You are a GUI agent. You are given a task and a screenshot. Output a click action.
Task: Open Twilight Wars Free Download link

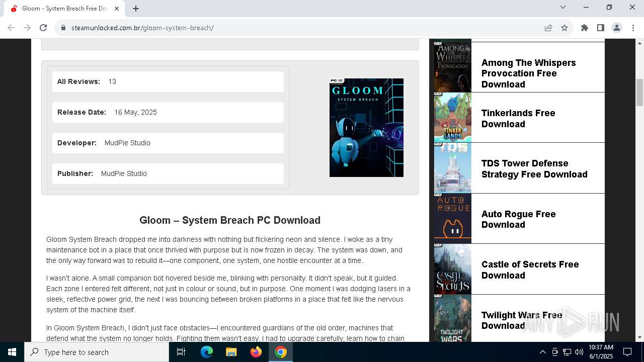point(522,320)
